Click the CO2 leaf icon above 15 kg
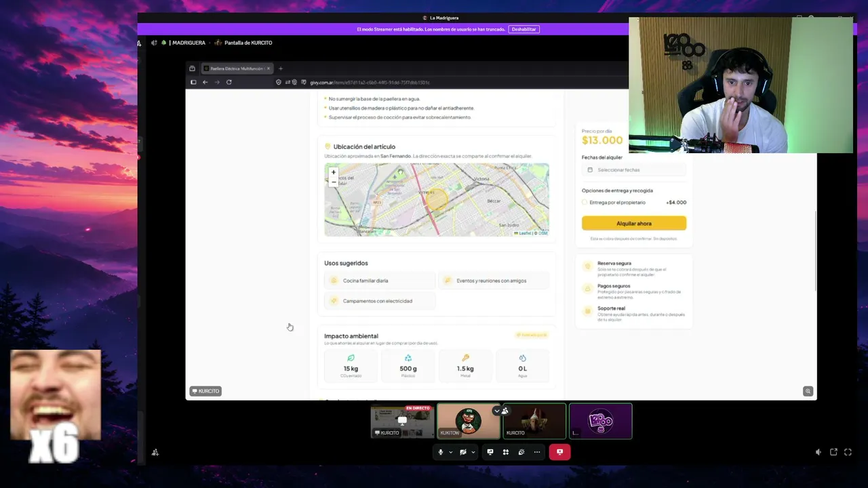This screenshot has height=488, width=868. (351, 358)
